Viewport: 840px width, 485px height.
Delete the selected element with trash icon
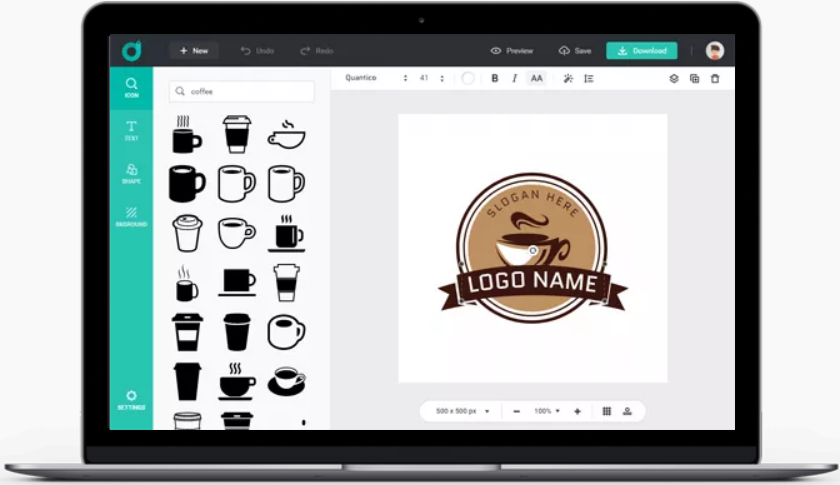(x=715, y=78)
